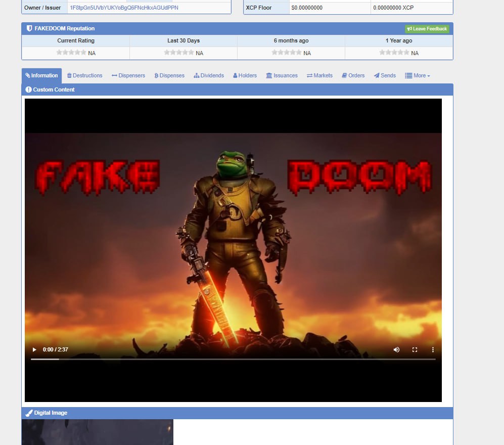The image size is (504, 445).
Task: Click the shield icon beside FAKEDOOM Reputation
Action: pos(29,28)
